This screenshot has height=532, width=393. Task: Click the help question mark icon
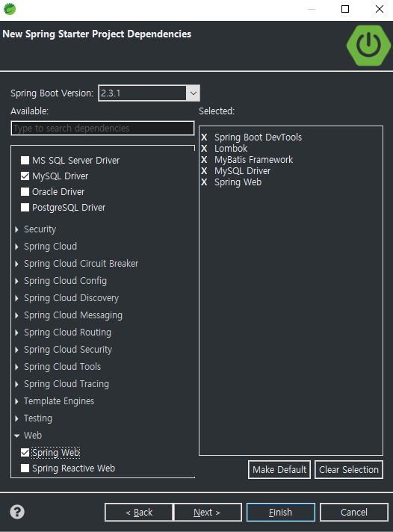point(17,512)
